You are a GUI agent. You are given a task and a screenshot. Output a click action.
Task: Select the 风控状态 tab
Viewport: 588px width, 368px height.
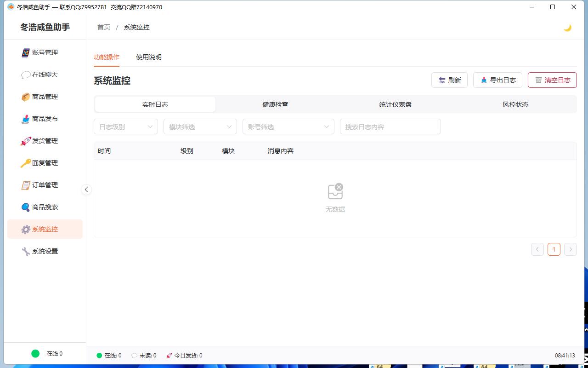point(515,104)
